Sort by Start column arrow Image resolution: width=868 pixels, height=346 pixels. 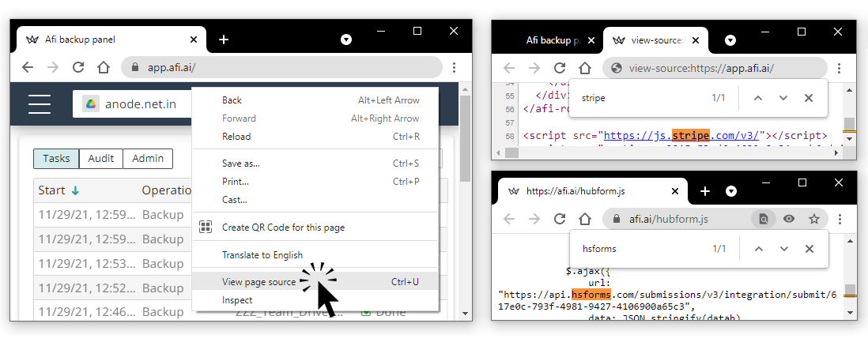75,190
